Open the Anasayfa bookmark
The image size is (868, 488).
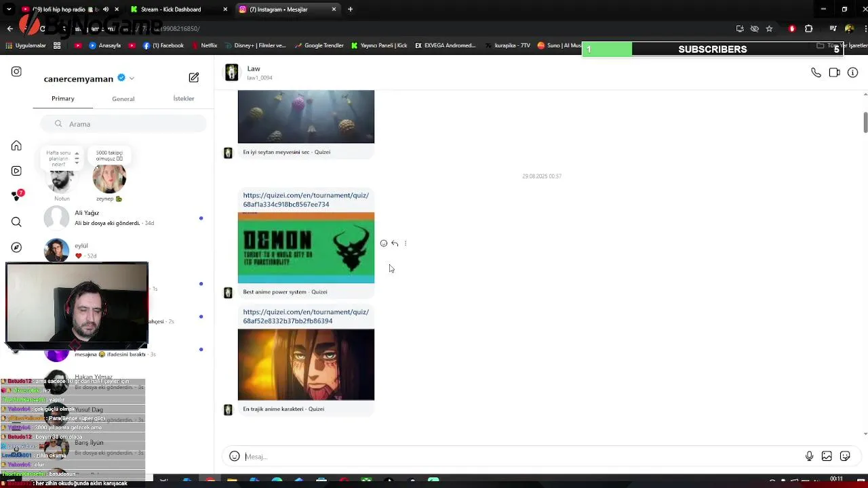(104, 45)
